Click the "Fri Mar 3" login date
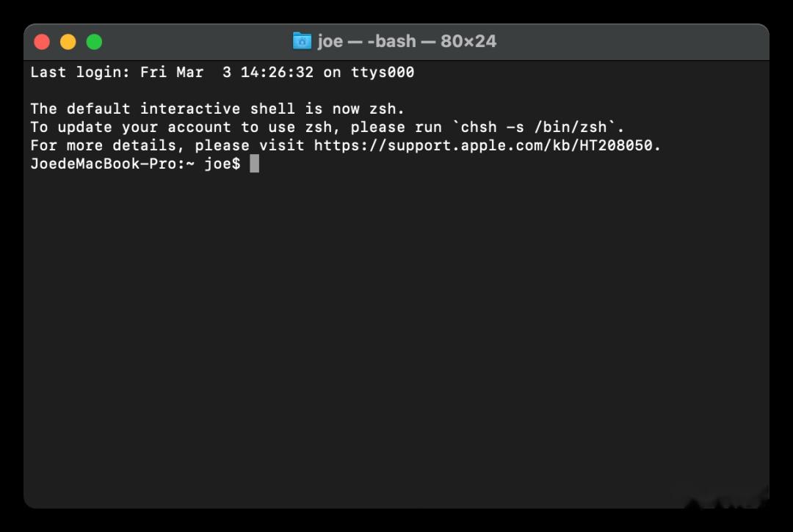 [185, 72]
